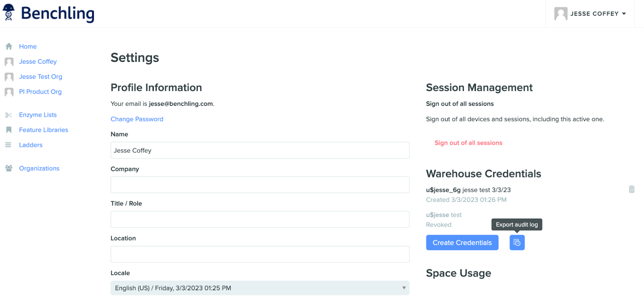Click the Benchling wordmark
This screenshot has width=644, height=299.
(58, 13)
